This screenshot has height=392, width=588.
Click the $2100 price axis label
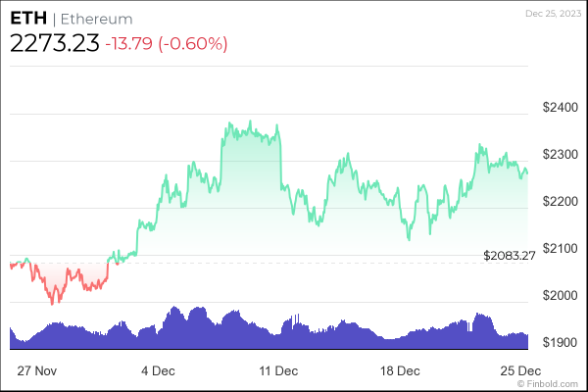tap(560, 248)
